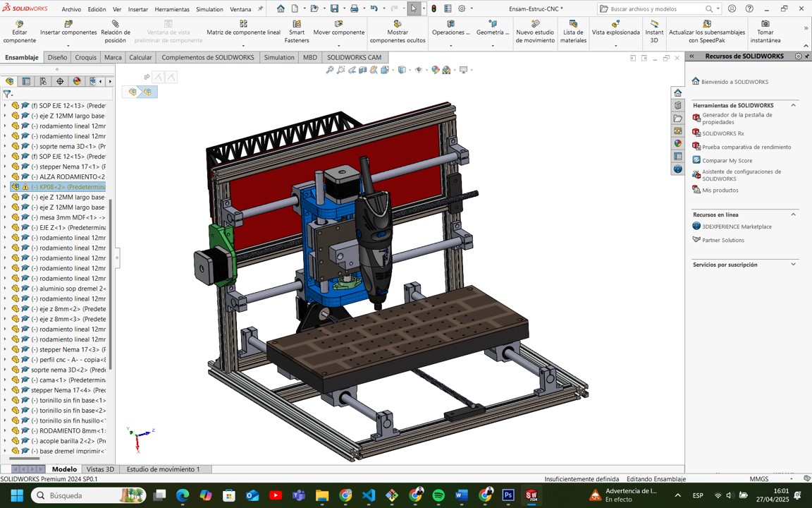Screen dimensions: 812x508
Task: Click Smart Fasteners tool
Action: (x=297, y=32)
